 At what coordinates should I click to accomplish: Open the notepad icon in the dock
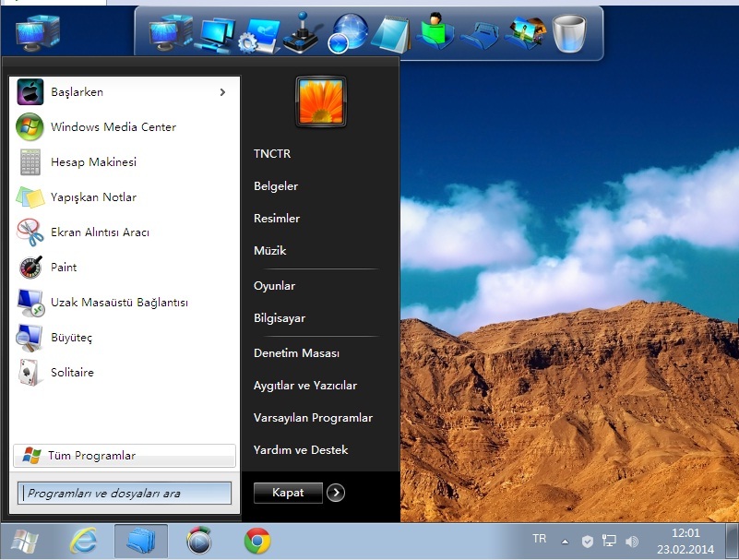391,34
